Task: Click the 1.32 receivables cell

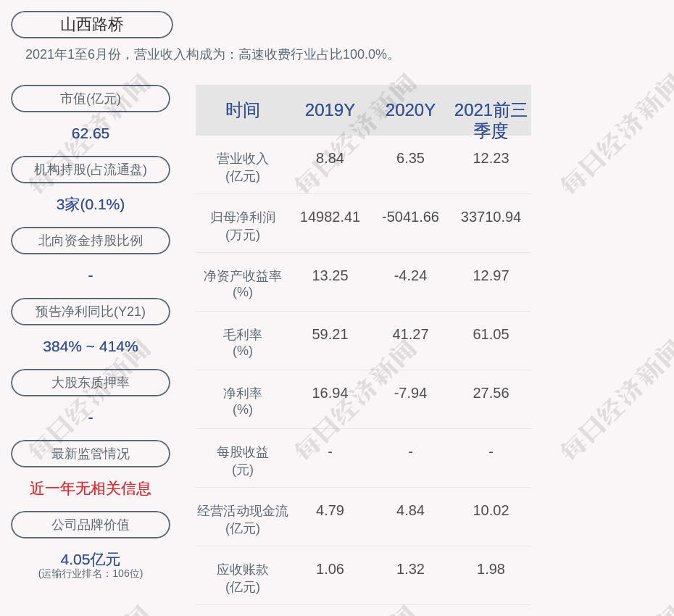Action: [410, 569]
